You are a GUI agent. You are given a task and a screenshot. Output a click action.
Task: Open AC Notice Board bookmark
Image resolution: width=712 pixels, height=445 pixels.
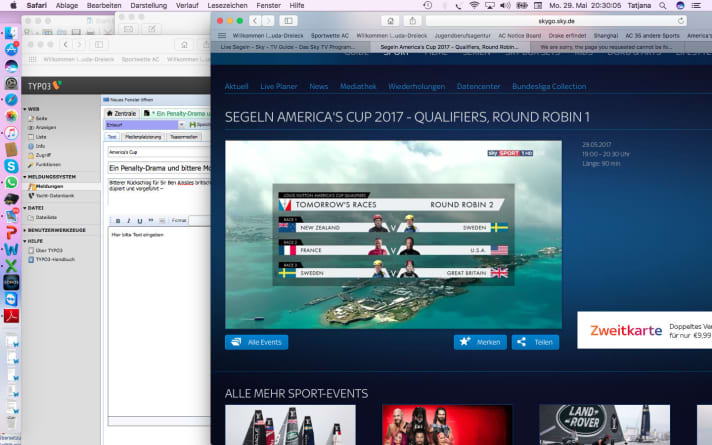pos(519,35)
